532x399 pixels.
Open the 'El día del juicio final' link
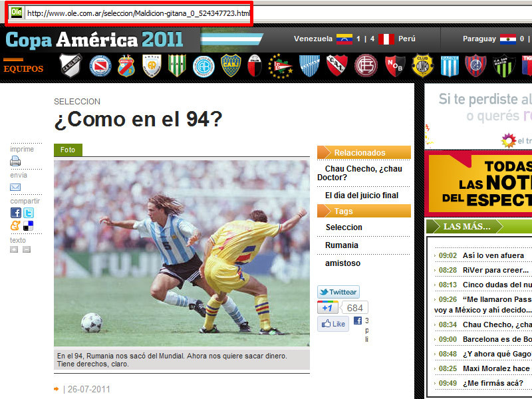tap(361, 196)
